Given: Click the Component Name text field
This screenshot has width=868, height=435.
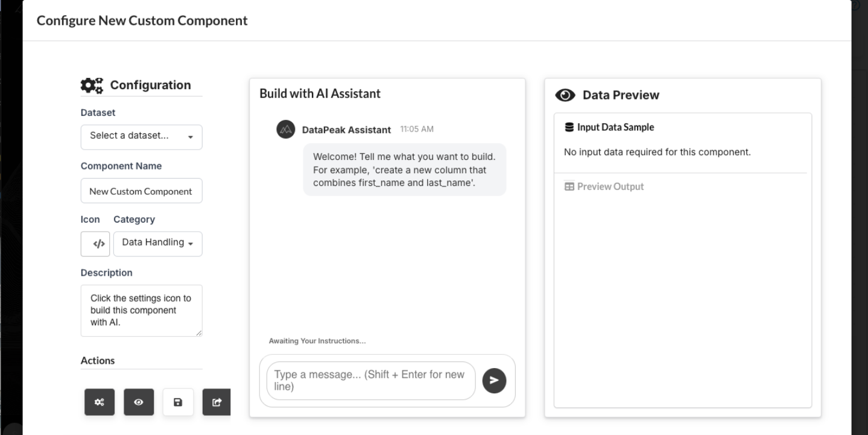Looking at the screenshot, I should pyautogui.click(x=141, y=191).
